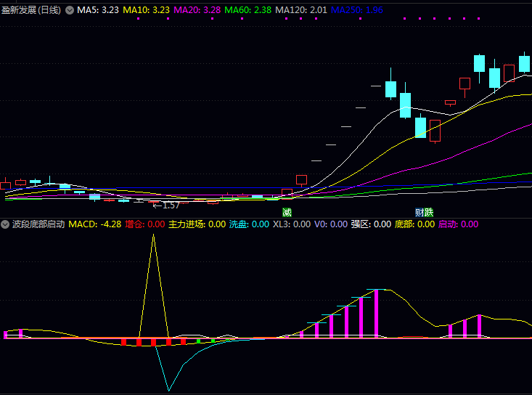Click the 1.57 low price annotation

(166, 205)
